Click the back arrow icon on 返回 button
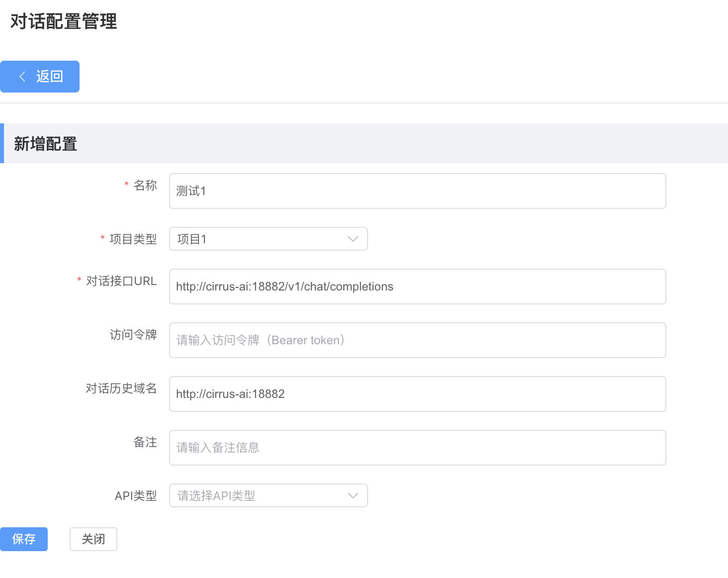728x578 pixels. point(22,76)
